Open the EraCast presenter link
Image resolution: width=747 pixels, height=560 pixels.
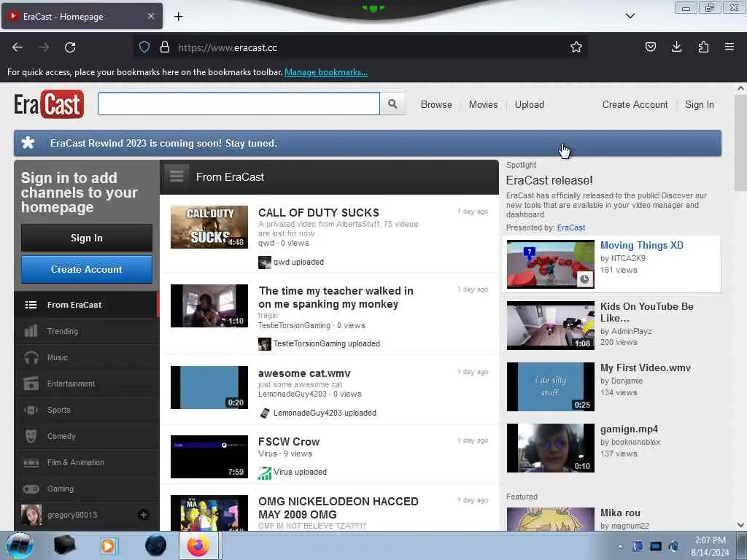pos(570,227)
